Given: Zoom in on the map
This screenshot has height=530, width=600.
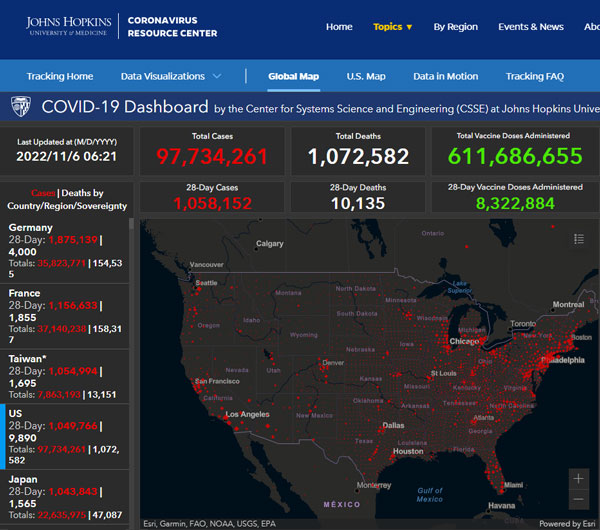Looking at the screenshot, I should [578, 478].
